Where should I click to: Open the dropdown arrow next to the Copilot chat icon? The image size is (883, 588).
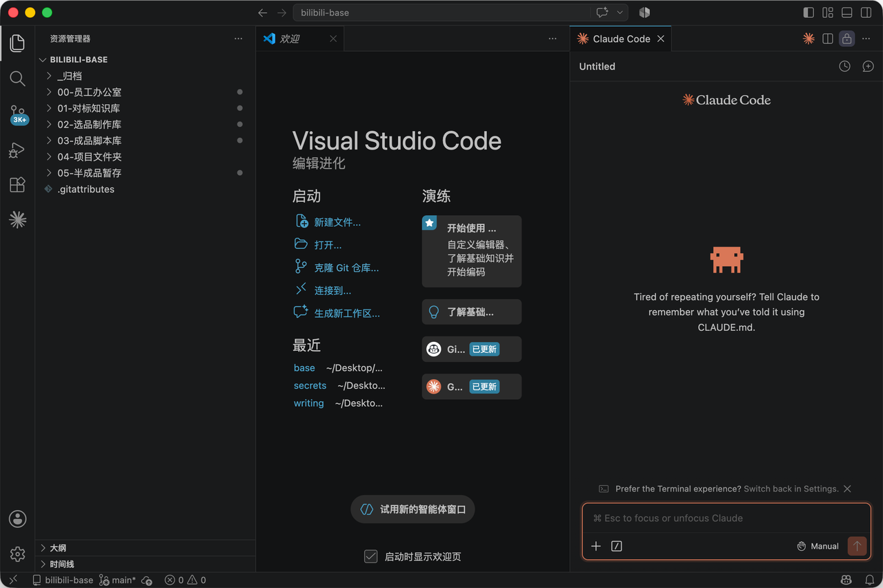(x=619, y=12)
